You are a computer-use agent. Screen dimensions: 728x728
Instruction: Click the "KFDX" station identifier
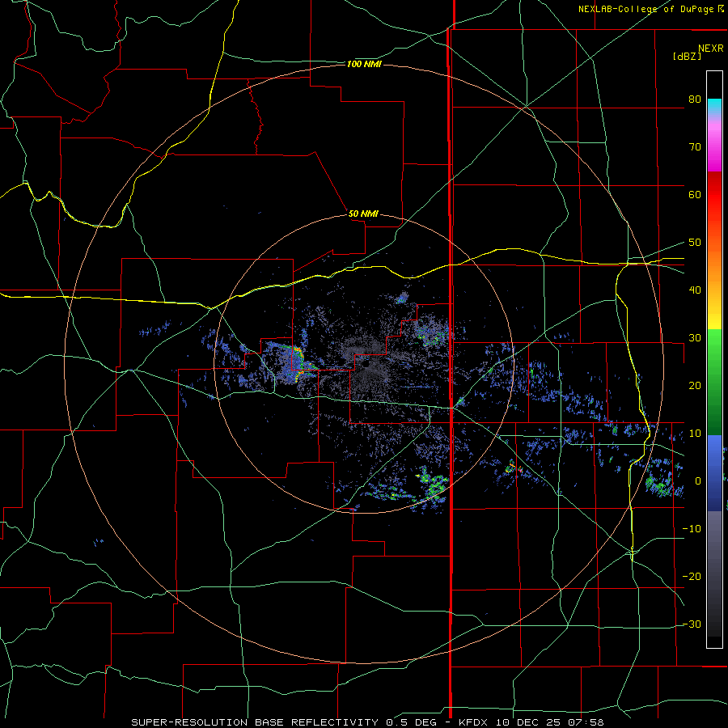[x=472, y=722]
